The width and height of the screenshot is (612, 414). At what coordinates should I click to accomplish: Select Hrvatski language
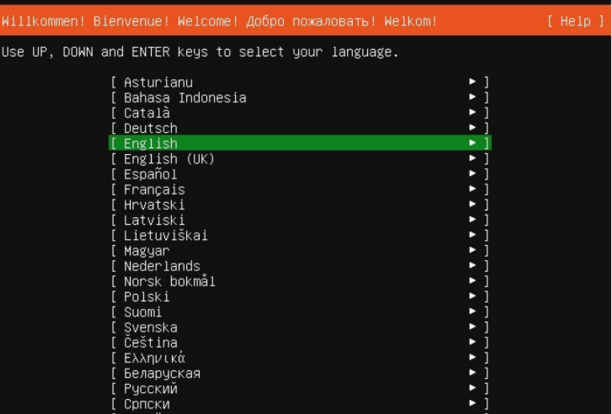pos(299,204)
